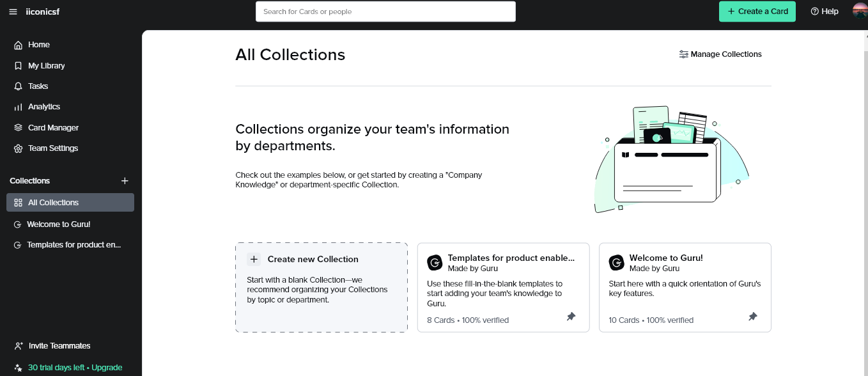Click plus icon in Create new Collection card

click(254, 259)
